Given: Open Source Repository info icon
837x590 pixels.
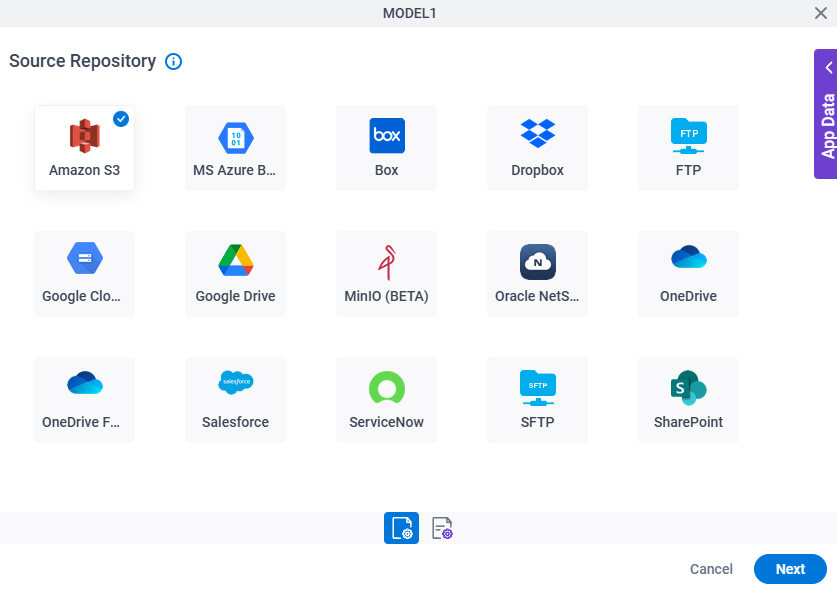Looking at the screenshot, I should pos(173,61).
